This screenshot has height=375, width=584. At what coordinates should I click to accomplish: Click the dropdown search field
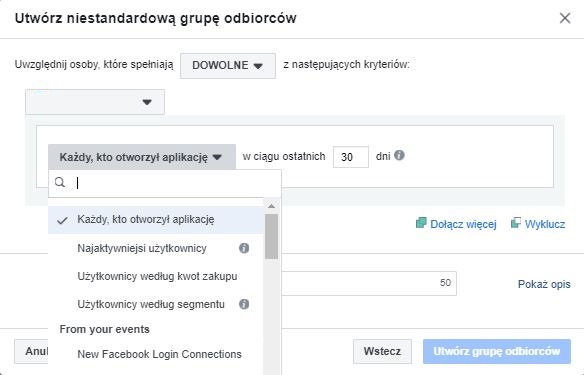coord(165,183)
